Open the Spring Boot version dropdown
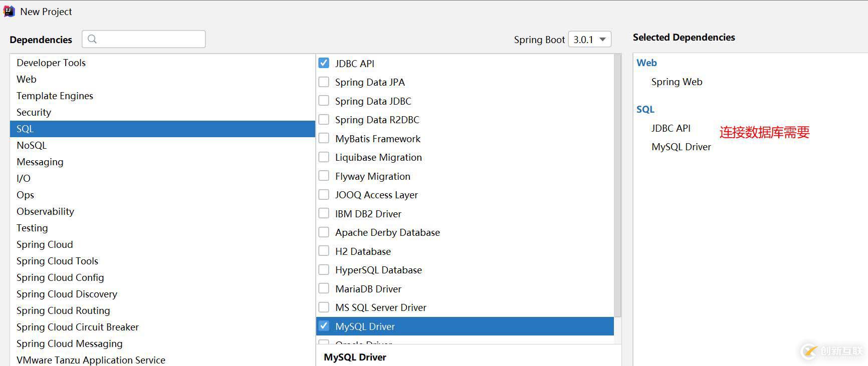This screenshot has width=868, height=366. point(589,40)
